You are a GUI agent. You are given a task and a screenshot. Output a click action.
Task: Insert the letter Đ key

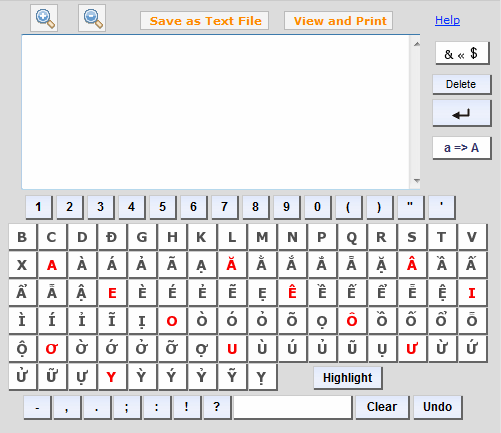click(x=112, y=237)
